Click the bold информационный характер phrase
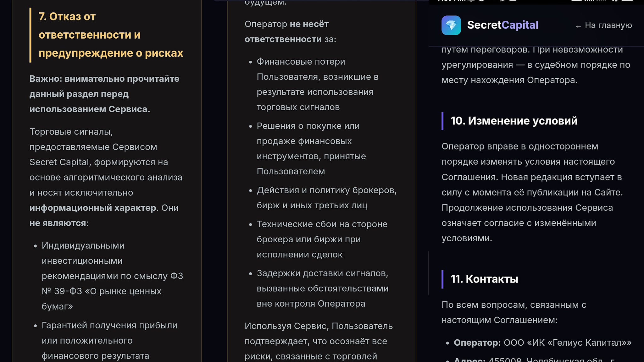Viewport: 644px width, 362px height. coord(93,208)
